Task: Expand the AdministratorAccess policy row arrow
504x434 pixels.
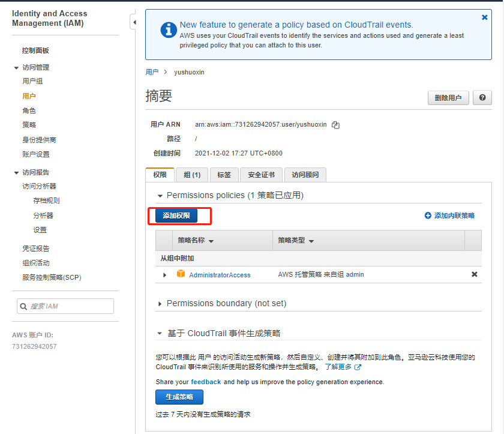Action: coord(165,275)
